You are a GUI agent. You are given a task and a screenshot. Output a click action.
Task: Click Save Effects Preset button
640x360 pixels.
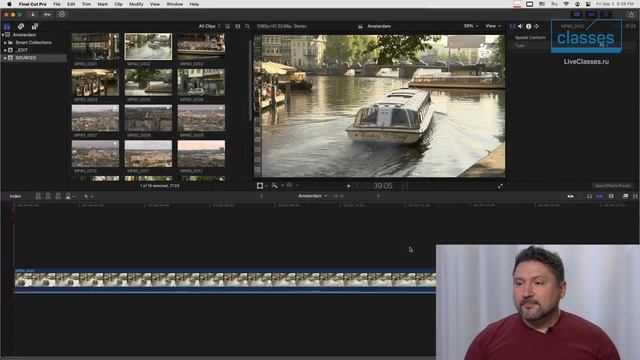(612, 186)
